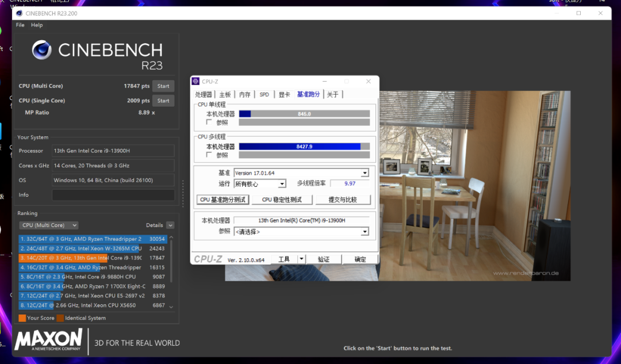Click the CPU-Z title bar icon

click(195, 81)
